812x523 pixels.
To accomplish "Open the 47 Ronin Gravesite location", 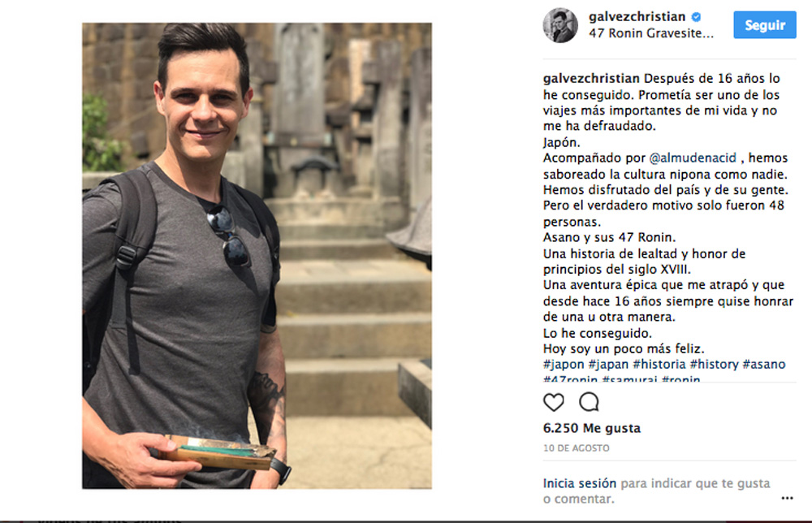I will click(651, 33).
